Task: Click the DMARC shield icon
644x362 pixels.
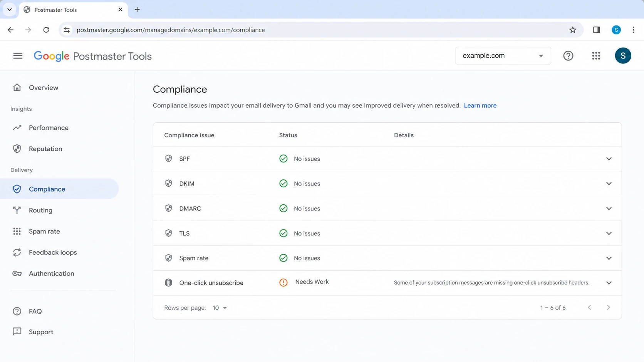Action: [168, 209]
